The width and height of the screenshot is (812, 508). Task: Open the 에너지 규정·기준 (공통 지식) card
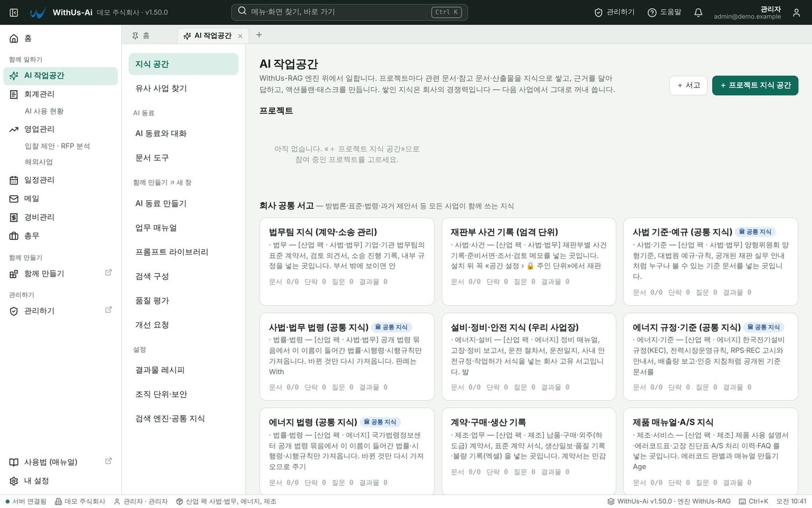pos(710,356)
